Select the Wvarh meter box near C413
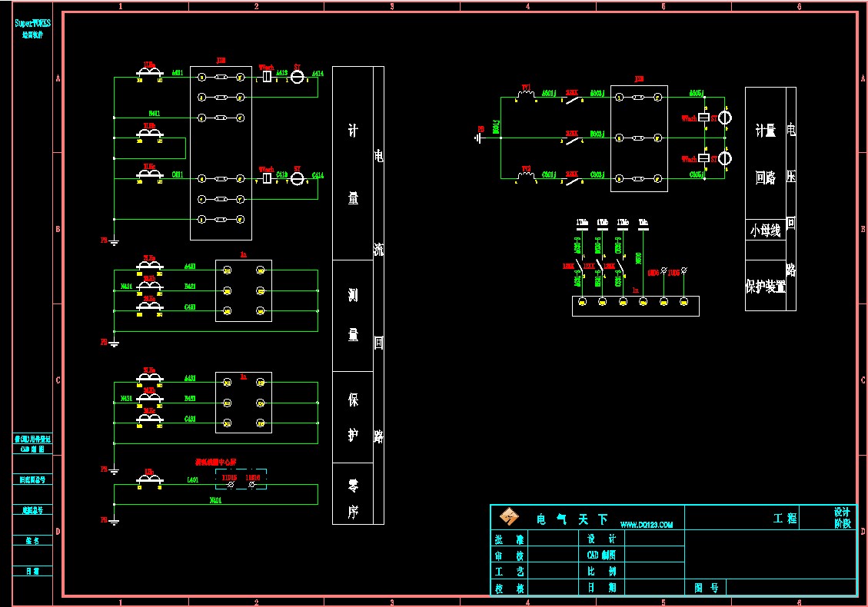Screen dimensions: 868x607 [x=266, y=178]
